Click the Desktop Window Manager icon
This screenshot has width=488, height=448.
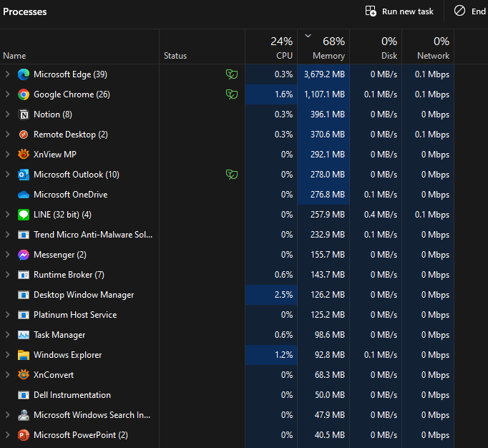pyautogui.click(x=24, y=295)
